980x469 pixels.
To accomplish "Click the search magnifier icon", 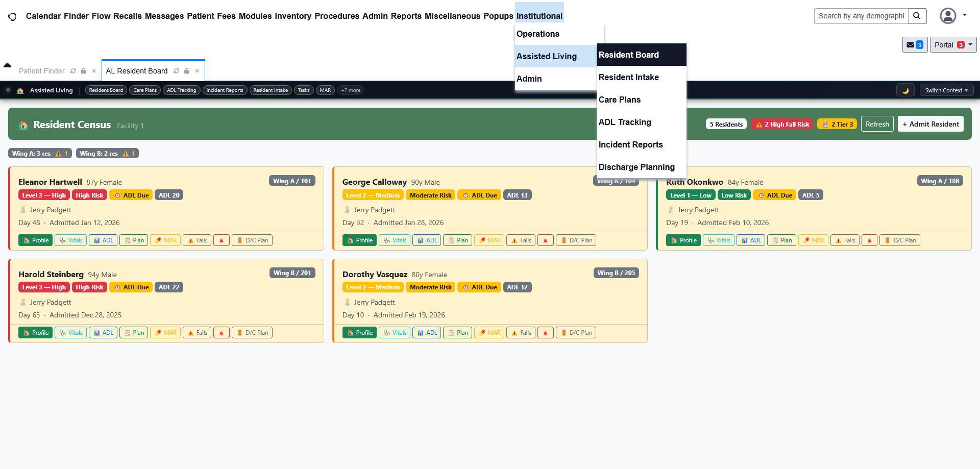I will pyautogui.click(x=917, y=16).
